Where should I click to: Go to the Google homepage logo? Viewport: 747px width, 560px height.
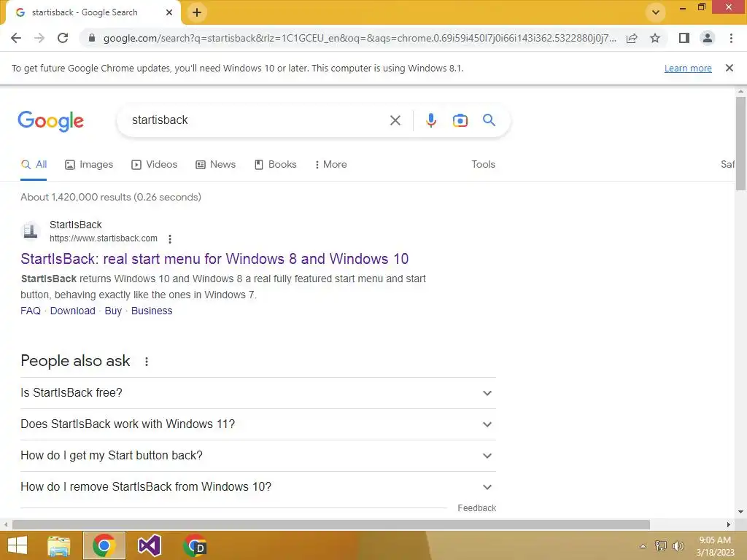coord(50,121)
